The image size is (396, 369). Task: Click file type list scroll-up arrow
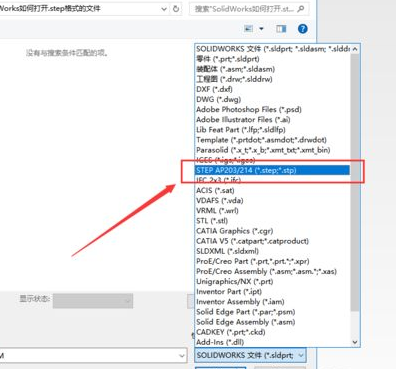tap(355, 49)
